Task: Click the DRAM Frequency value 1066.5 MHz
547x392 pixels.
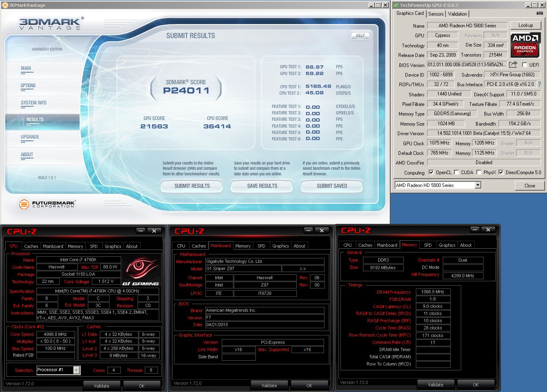Action: tap(433, 292)
